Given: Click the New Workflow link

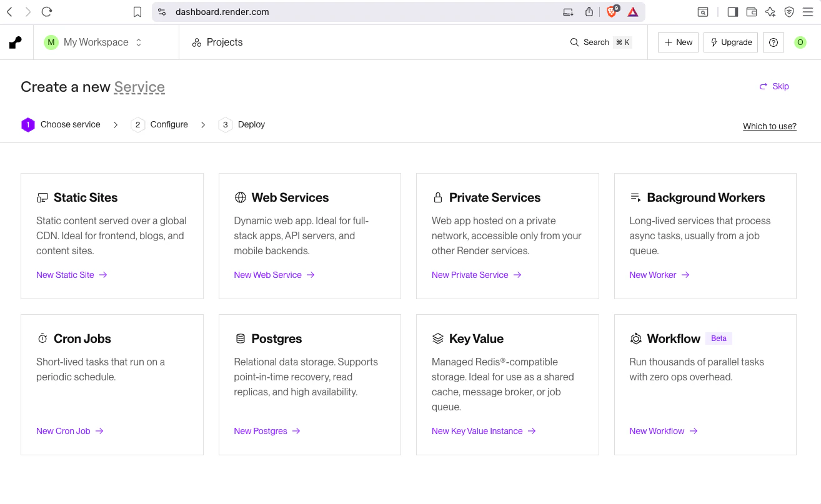Looking at the screenshot, I should tap(664, 431).
